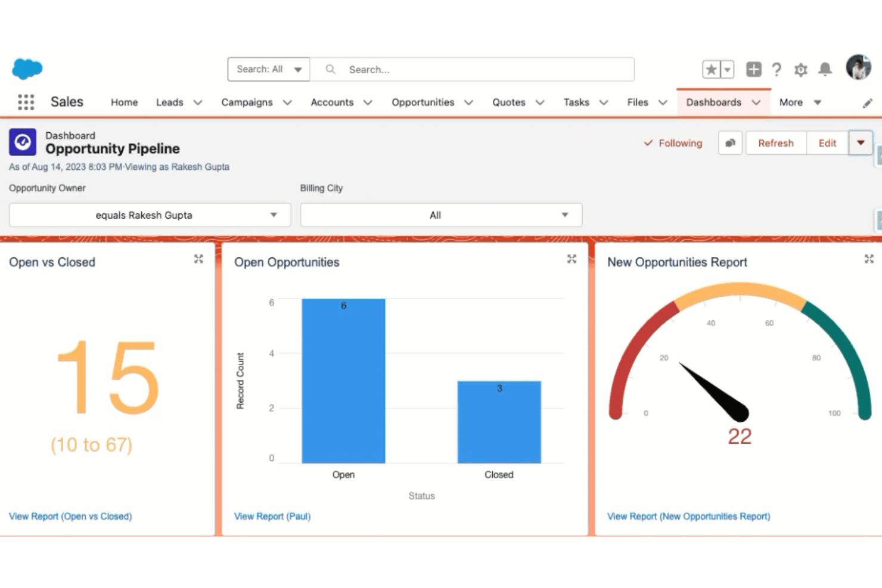Open the Files tab
Image resolution: width=882 pixels, height=588 pixels.
pyautogui.click(x=637, y=102)
